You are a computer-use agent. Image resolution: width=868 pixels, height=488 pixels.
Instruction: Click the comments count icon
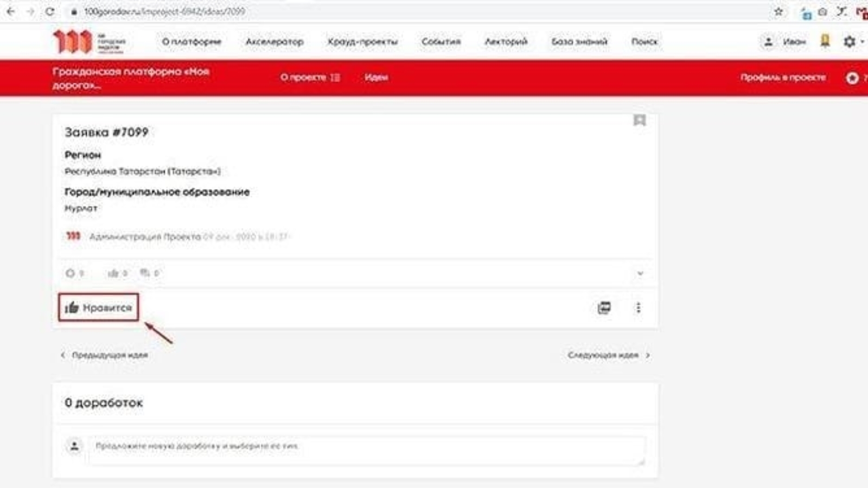[145, 273]
